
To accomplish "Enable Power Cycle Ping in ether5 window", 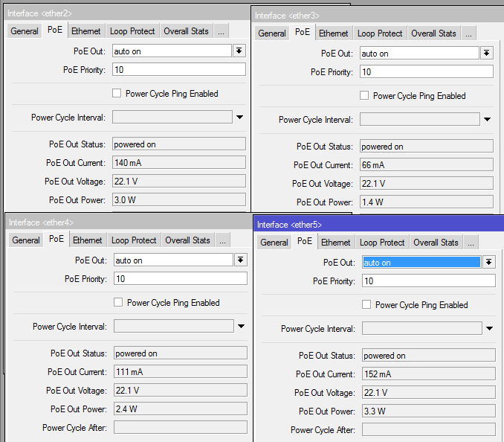I will click(x=366, y=305).
